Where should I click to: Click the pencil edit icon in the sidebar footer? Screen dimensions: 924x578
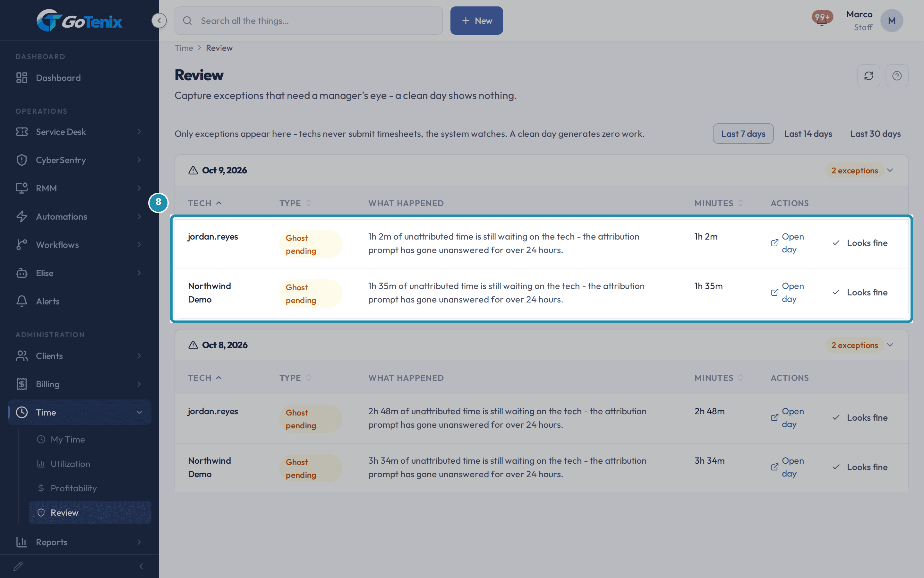18,566
